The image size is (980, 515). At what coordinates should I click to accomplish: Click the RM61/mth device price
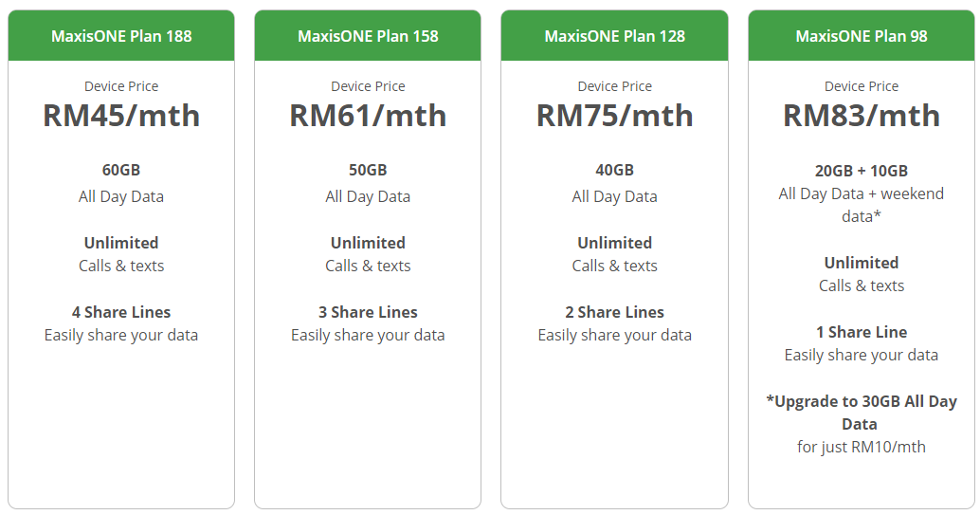368,116
